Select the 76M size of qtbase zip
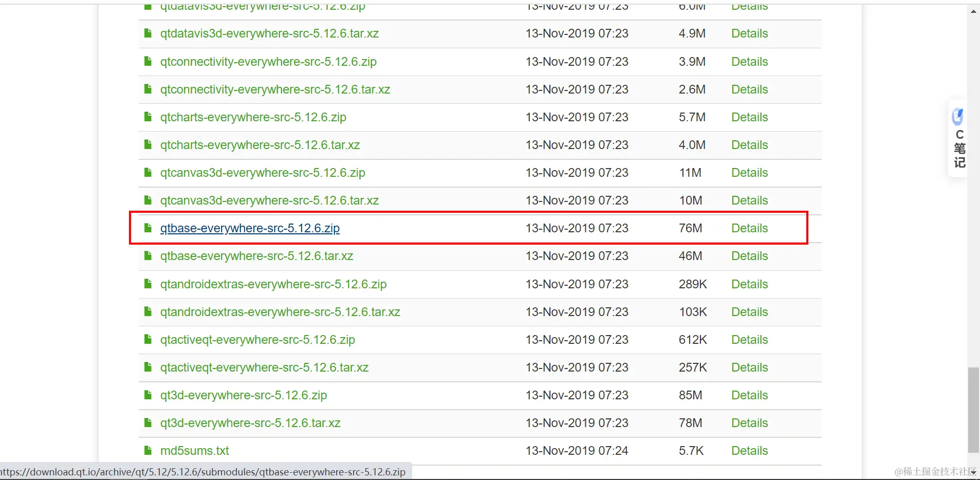Viewport: 980px width, 480px height. [x=690, y=228]
